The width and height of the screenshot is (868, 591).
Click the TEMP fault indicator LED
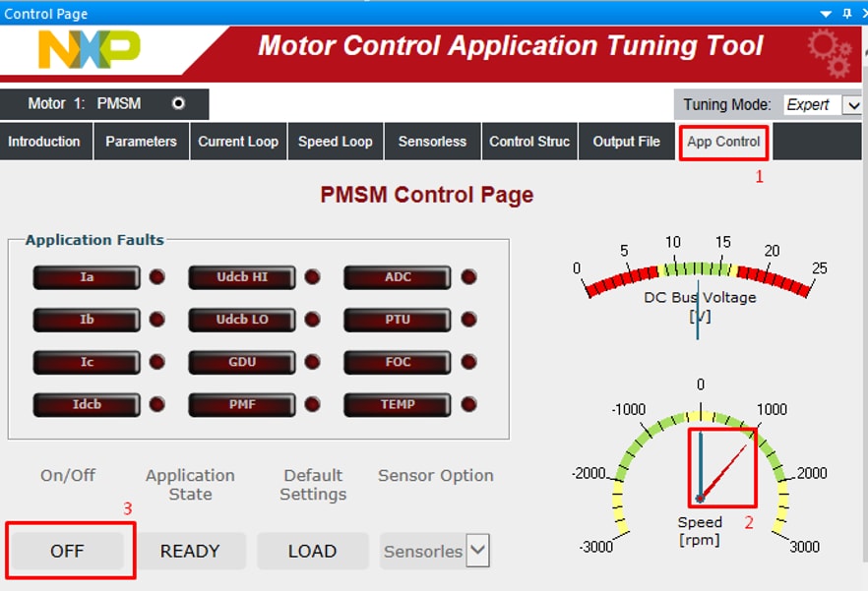coord(468,404)
